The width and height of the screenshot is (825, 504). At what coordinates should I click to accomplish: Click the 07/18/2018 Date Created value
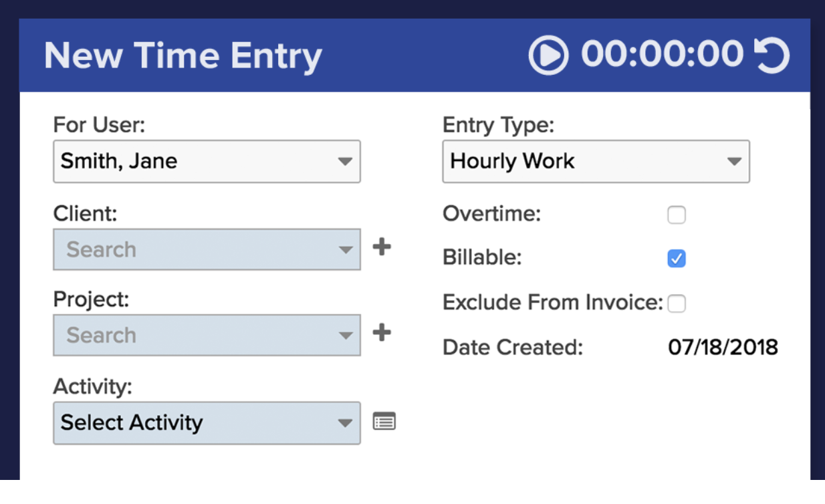(723, 348)
